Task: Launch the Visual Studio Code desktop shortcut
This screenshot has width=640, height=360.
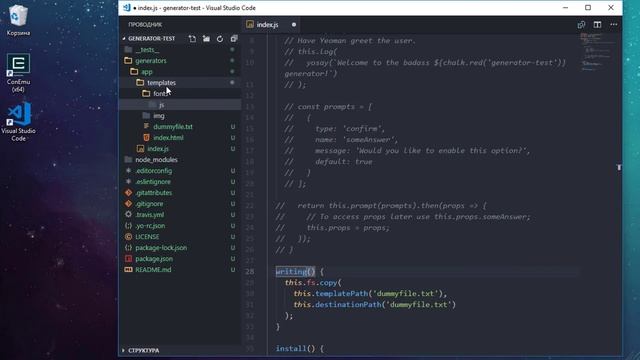Action: click(18, 122)
